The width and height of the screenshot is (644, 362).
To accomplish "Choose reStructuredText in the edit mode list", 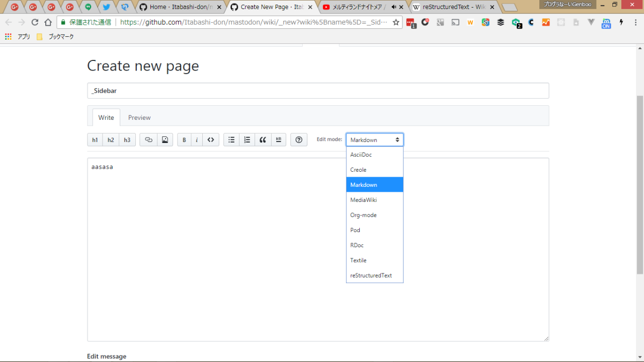I will pyautogui.click(x=371, y=275).
